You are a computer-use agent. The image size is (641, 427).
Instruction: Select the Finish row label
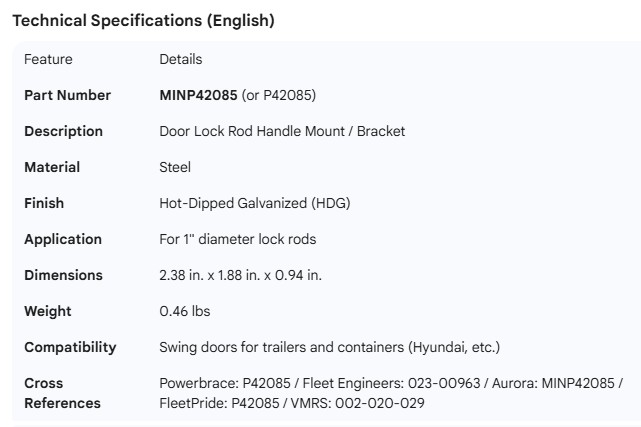[x=44, y=203]
